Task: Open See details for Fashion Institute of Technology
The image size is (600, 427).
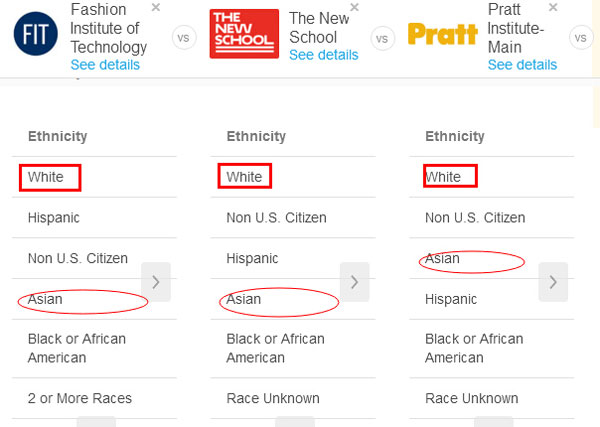Action: [x=105, y=65]
